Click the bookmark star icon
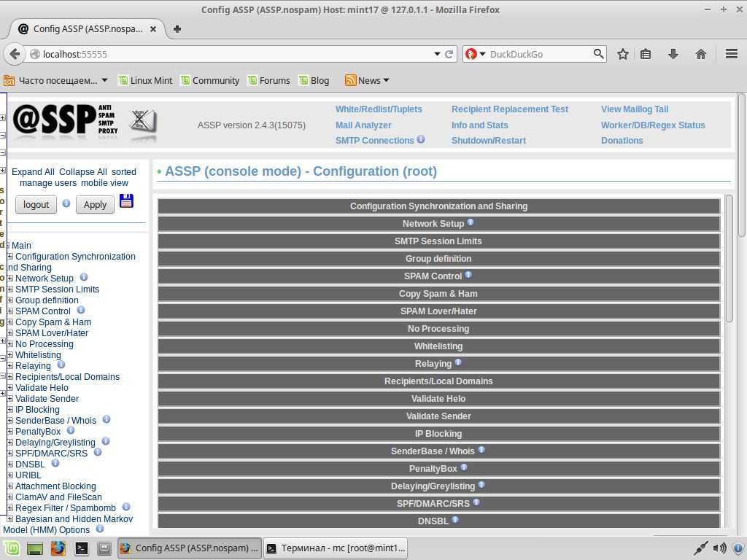 click(x=623, y=54)
